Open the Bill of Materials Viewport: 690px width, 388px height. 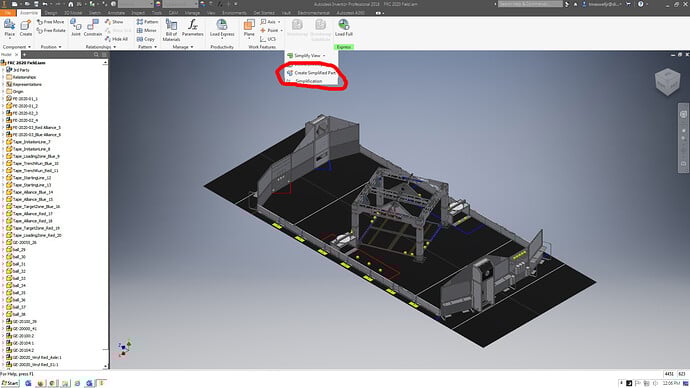click(171, 30)
